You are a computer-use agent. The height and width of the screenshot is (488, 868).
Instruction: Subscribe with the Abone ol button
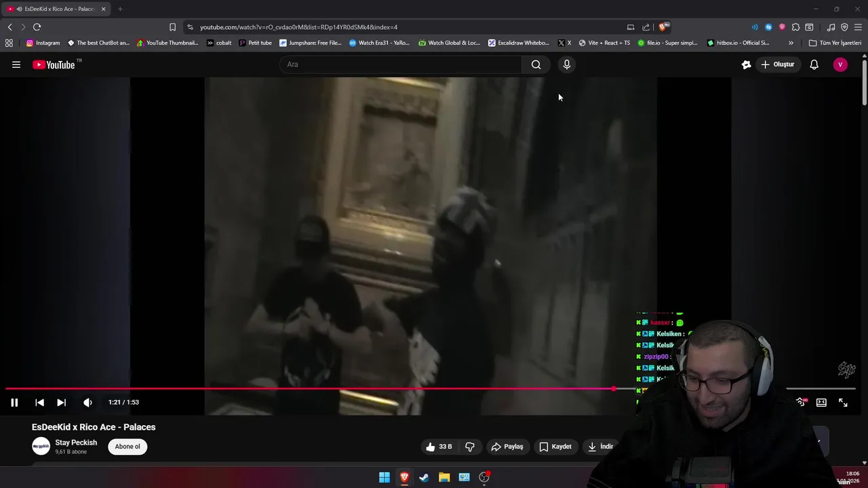pos(127,447)
